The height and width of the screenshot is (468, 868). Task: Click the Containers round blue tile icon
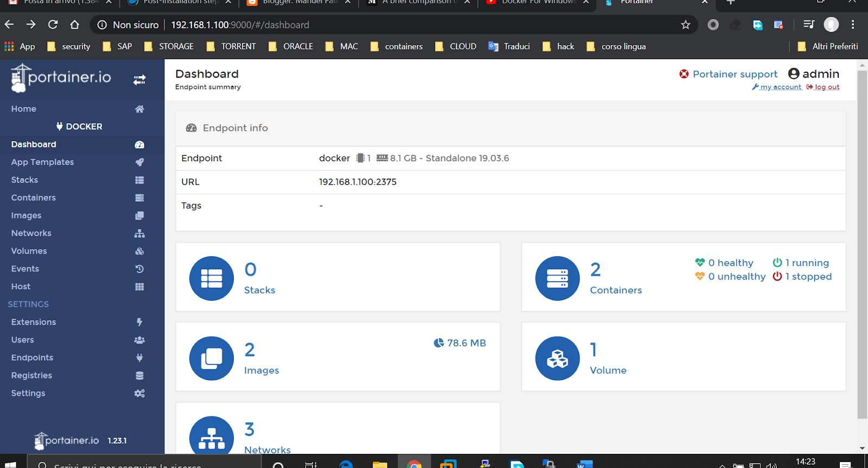click(557, 278)
